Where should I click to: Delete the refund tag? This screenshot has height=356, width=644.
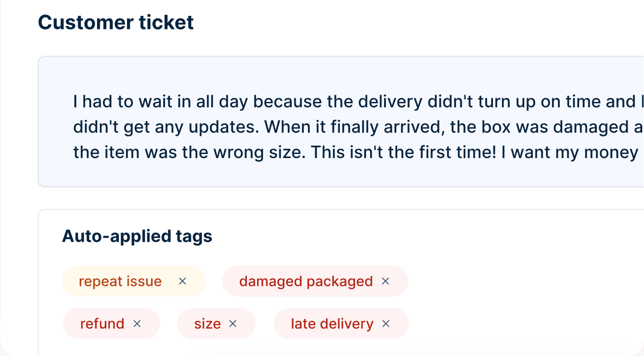(x=137, y=324)
